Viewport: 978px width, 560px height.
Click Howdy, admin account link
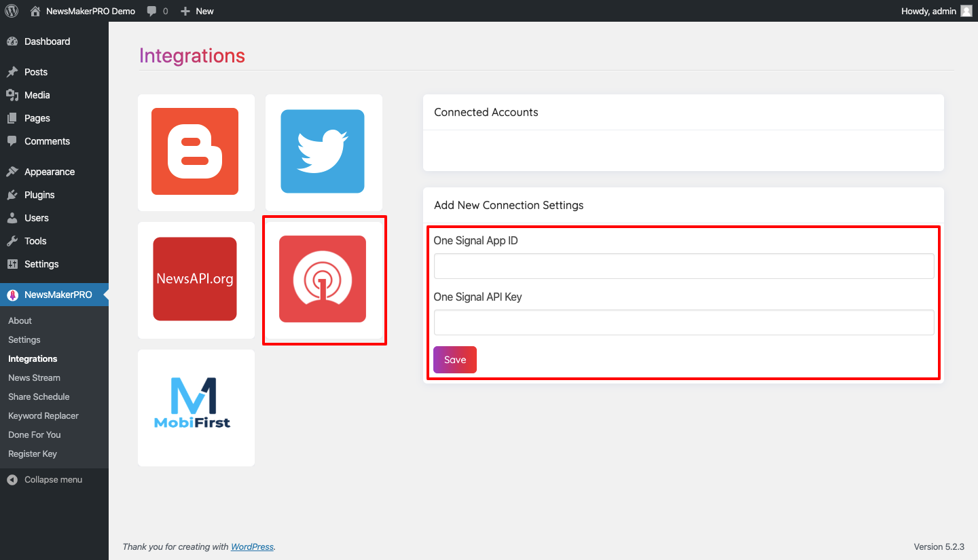(928, 11)
